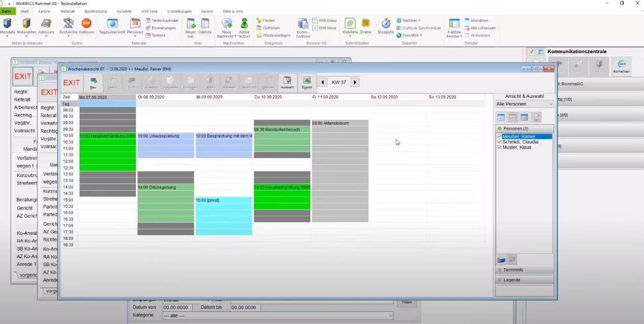This screenshot has height=324, width=644.
Task: Start the Stoppuhr timer
Action: (x=386, y=26)
